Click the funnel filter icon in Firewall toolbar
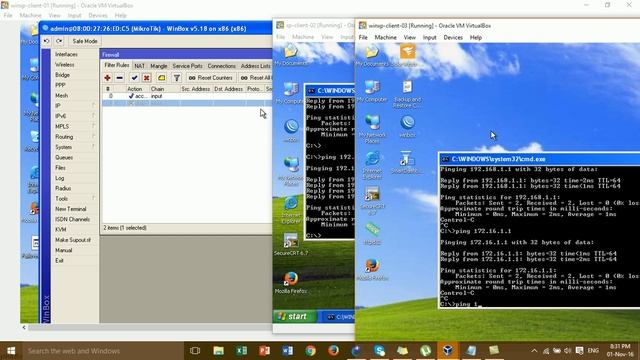 pyautogui.click(x=177, y=78)
